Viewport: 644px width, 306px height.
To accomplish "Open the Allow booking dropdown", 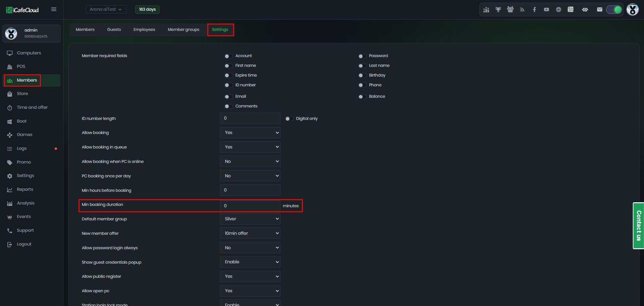I will click(x=250, y=133).
